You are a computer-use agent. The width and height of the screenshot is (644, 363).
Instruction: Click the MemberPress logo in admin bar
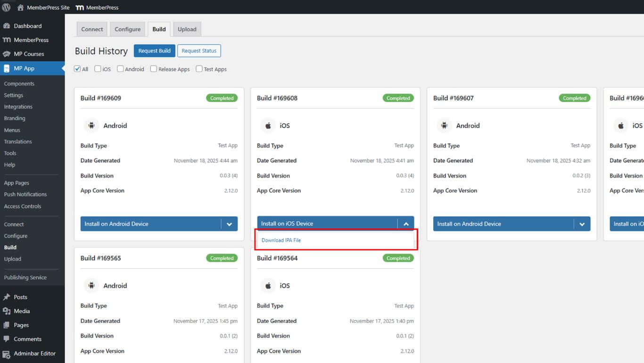[x=80, y=8]
